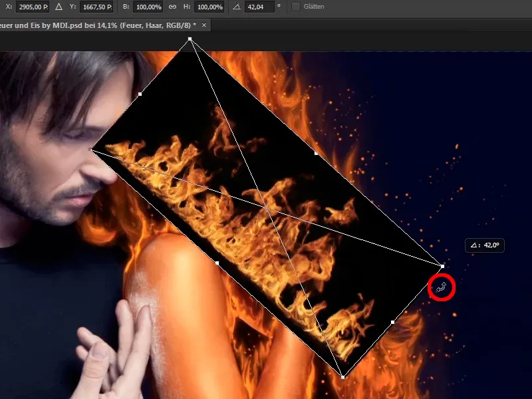Click the rotation angle icon in options bar
This screenshot has height=399, width=532.
237,7
